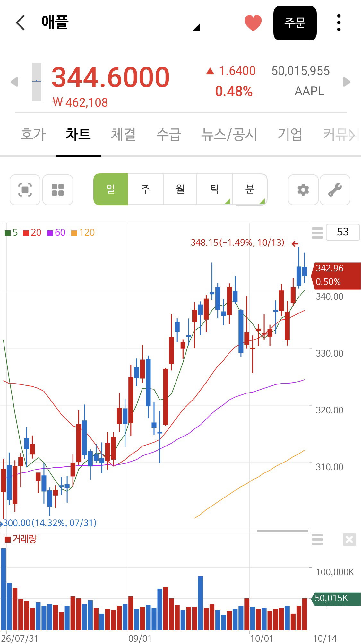The image size is (361, 644).
Task: Open the three-dot more options menu
Action: 339,23
